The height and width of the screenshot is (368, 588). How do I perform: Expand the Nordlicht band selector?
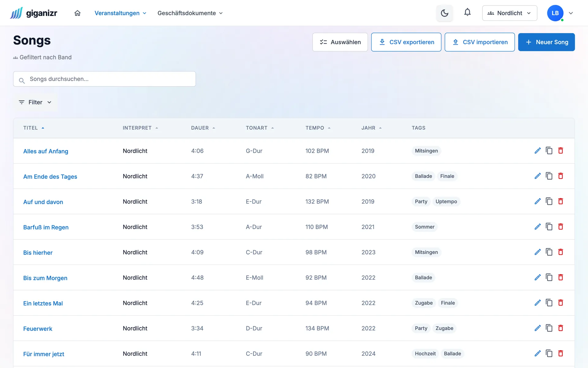tap(509, 13)
